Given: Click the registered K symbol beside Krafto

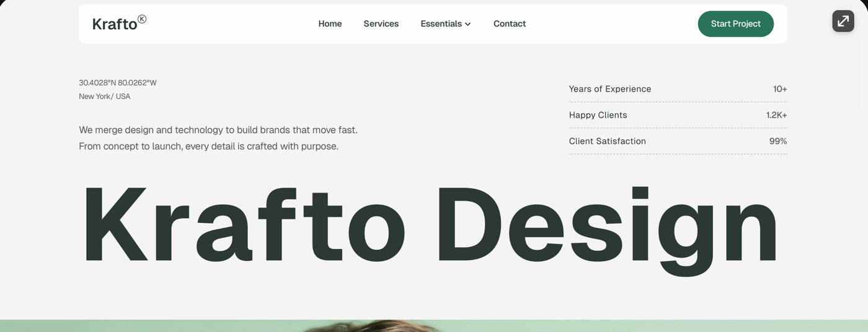Looking at the screenshot, I should tap(142, 19).
